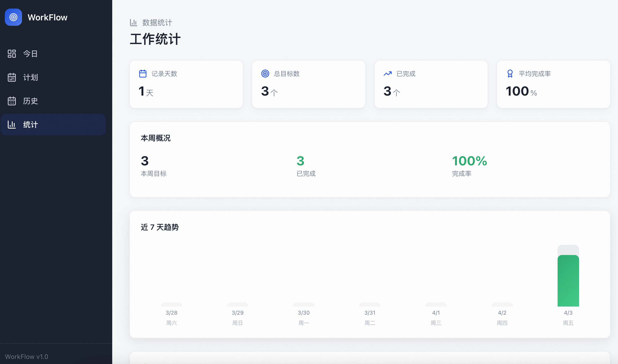Click the 统计 bar chart icon in sidebar

click(12, 125)
